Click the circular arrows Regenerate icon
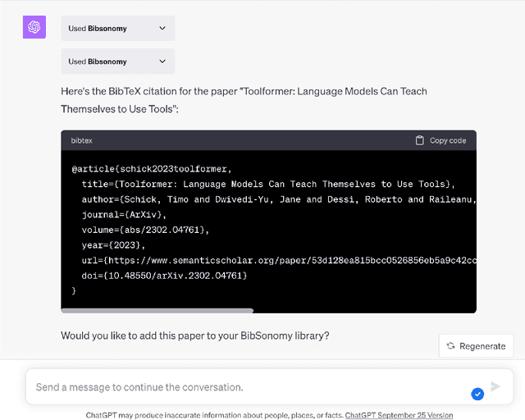The width and height of the screenshot is (525, 420). pyautogui.click(x=450, y=346)
